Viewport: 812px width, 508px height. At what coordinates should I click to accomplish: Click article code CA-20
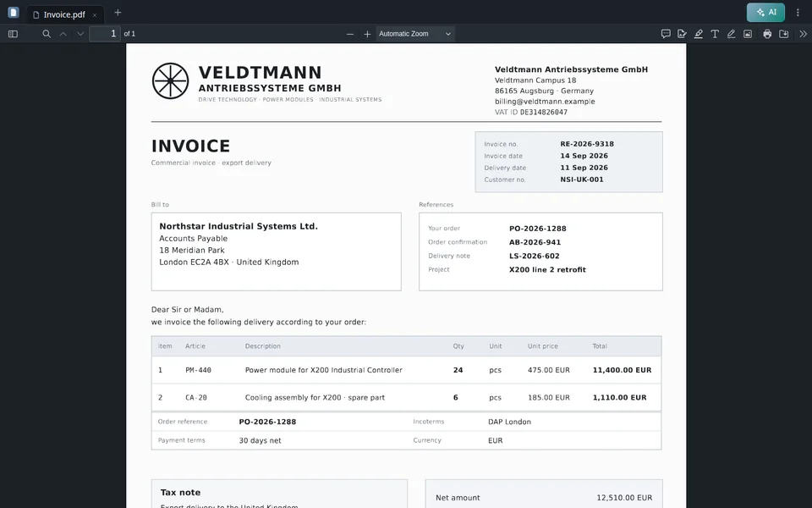click(196, 398)
